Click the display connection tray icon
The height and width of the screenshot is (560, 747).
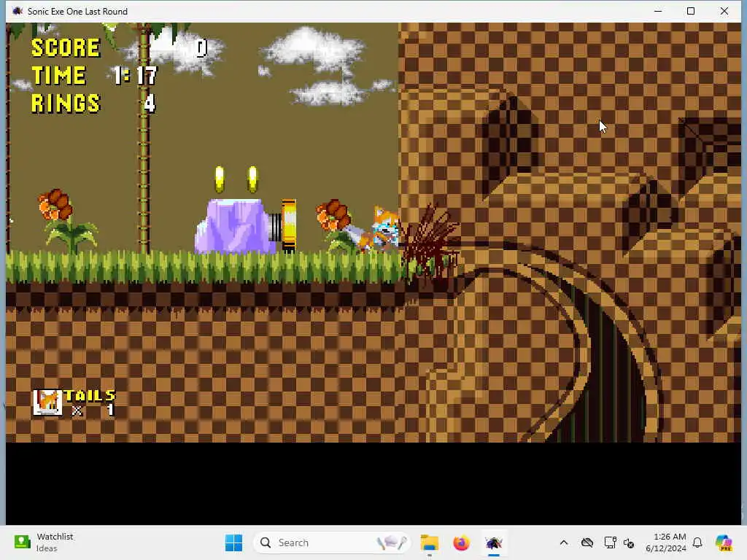pyautogui.click(x=610, y=542)
